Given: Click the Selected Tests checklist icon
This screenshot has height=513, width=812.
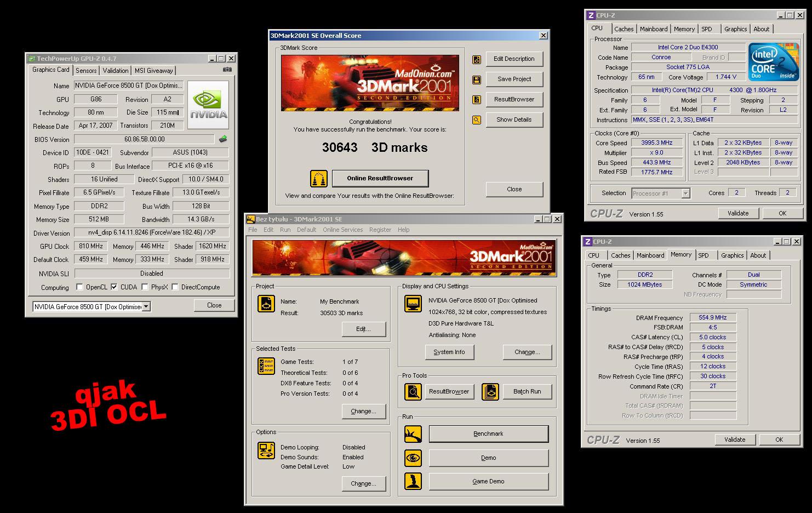Looking at the screenshot, I should (266, 366).
